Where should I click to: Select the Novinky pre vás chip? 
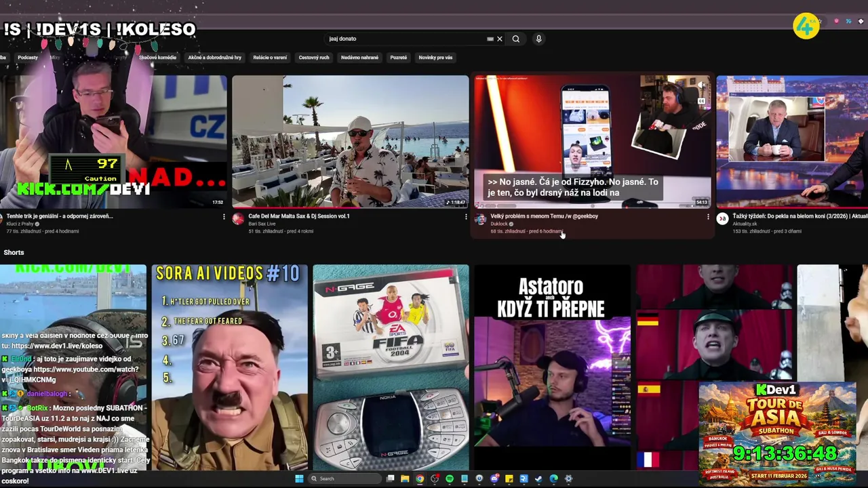(435, 58)
